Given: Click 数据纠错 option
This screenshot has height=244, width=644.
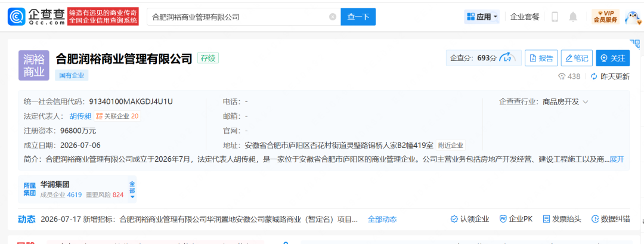Looking at the screenshot, I should 611,219.
